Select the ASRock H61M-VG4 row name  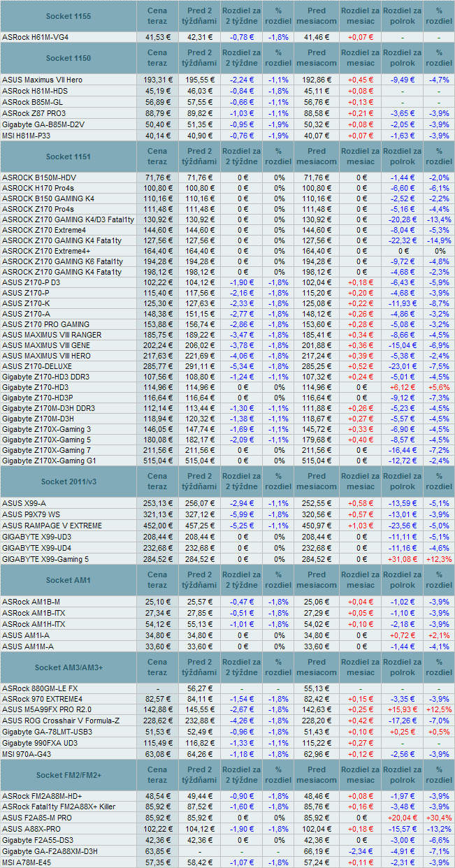click(36, 36)
